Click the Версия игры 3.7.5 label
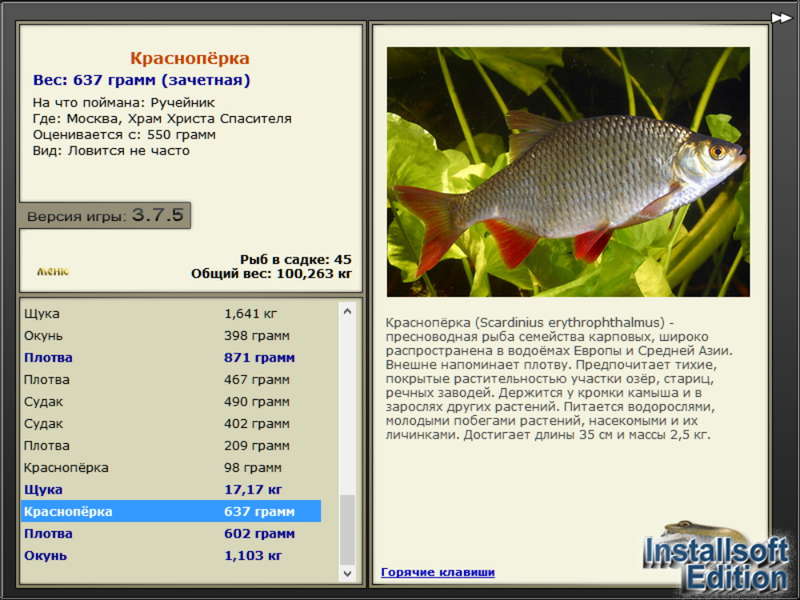 [105, 215]
